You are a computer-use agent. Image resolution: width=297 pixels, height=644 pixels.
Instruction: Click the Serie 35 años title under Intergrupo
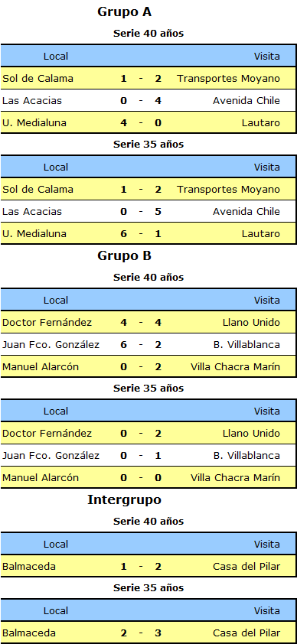pos(148,588)
